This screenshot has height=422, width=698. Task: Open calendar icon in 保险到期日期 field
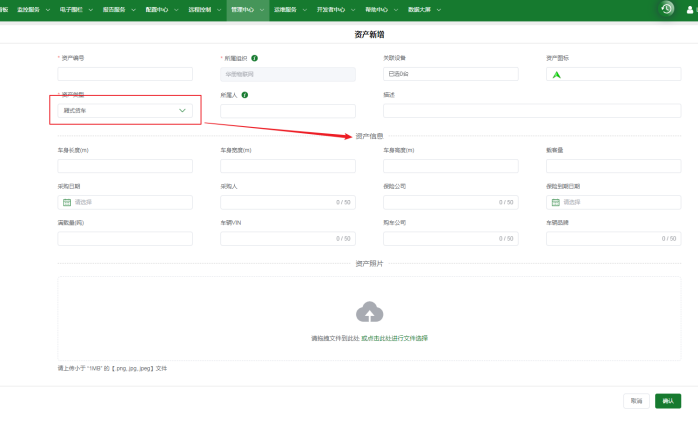(x=555, y=202)
